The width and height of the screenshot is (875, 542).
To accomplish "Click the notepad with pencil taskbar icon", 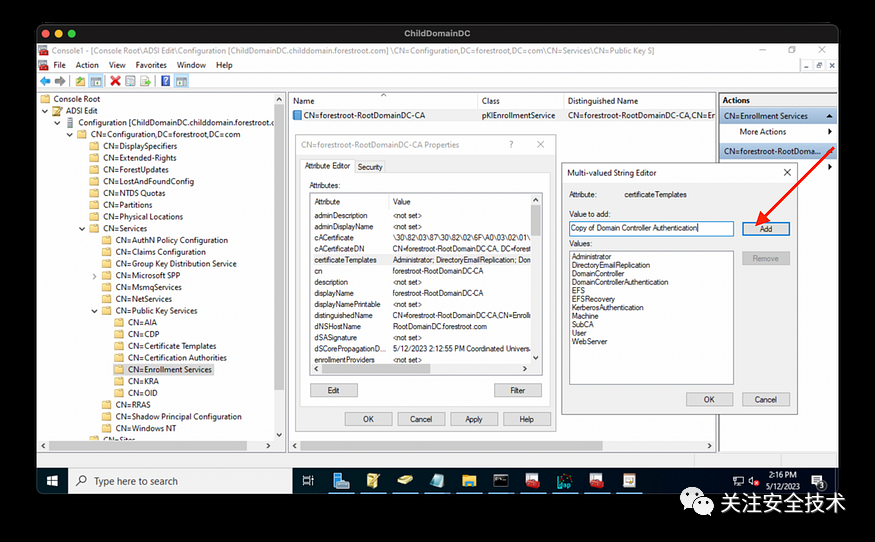I will [373, 481].
